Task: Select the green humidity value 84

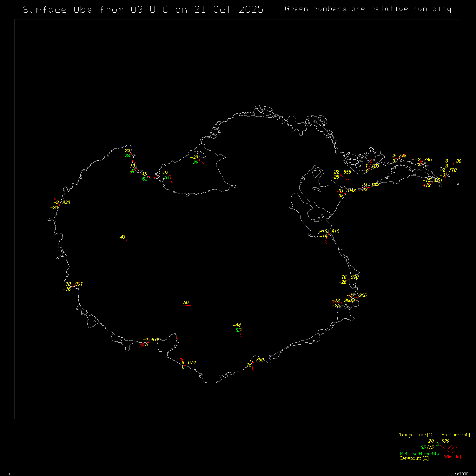Action: (128, 156)
